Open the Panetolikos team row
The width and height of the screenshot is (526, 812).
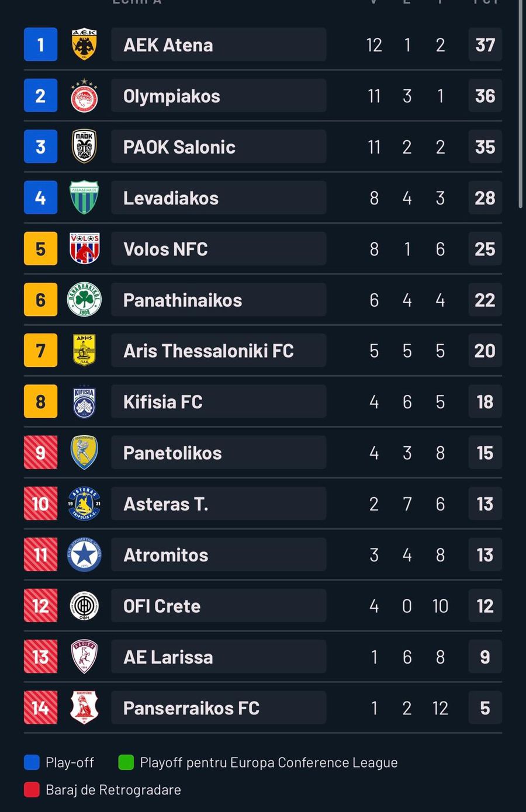[x=218, y=453]
